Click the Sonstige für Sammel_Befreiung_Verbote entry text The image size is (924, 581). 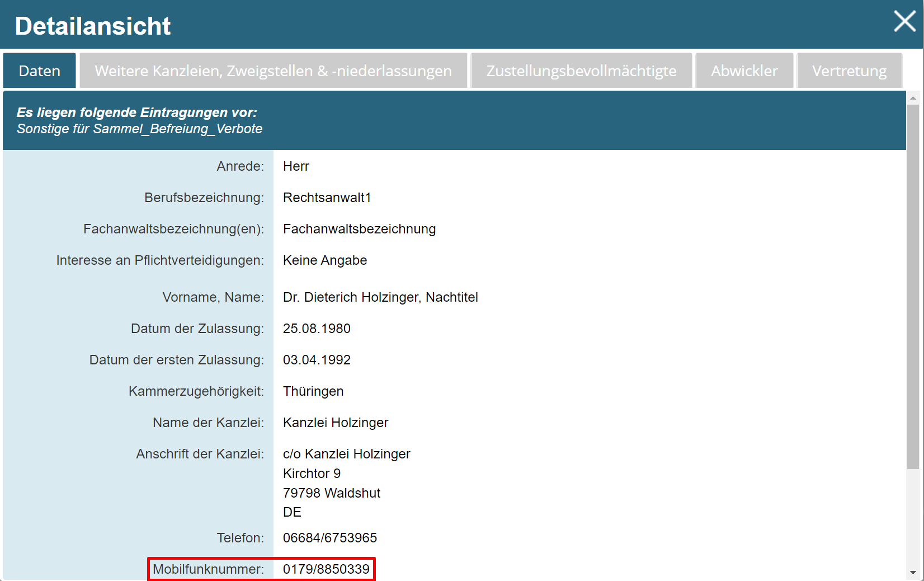point(139,129)
